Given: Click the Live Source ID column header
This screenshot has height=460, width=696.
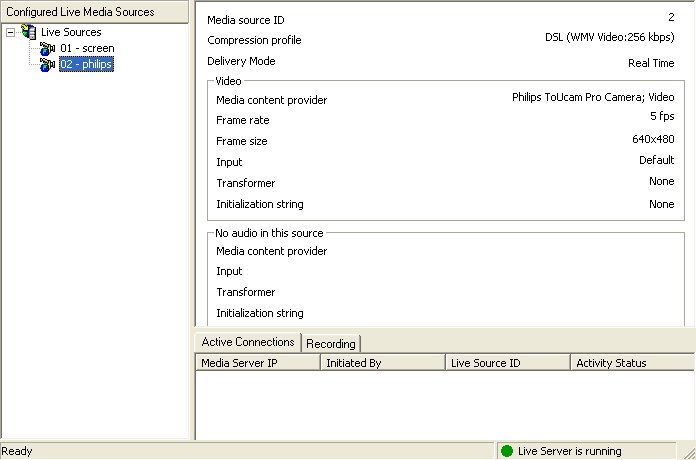Looking at the screenshot, I should tap(507, 363).
